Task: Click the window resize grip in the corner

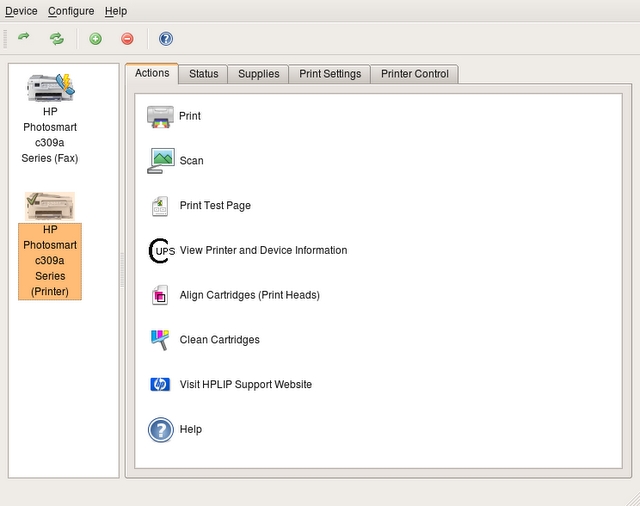Action: point(633,499)
